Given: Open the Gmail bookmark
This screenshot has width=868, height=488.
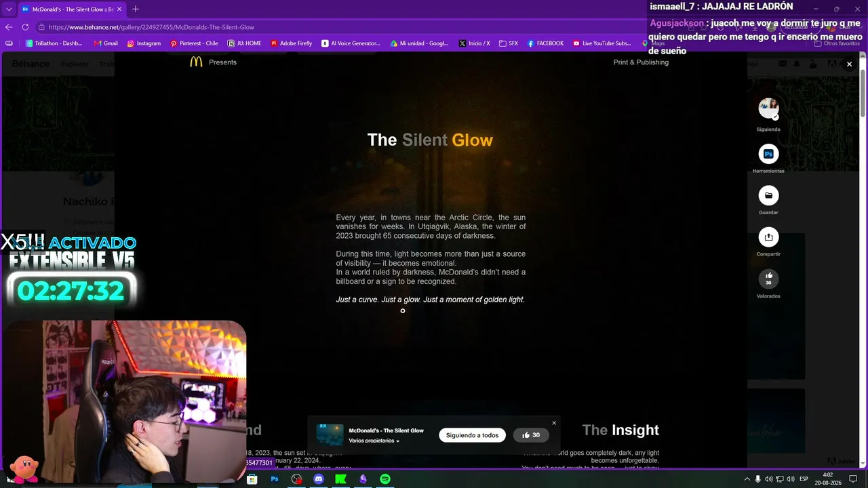Looking at the screenshot, I should (x=106, y=43).
